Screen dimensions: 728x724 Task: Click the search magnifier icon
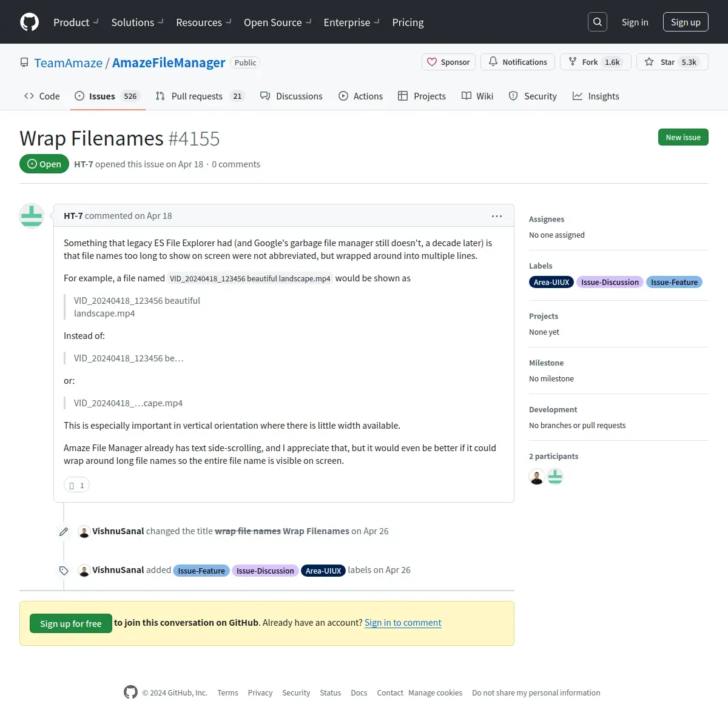[x=598, y=22]
